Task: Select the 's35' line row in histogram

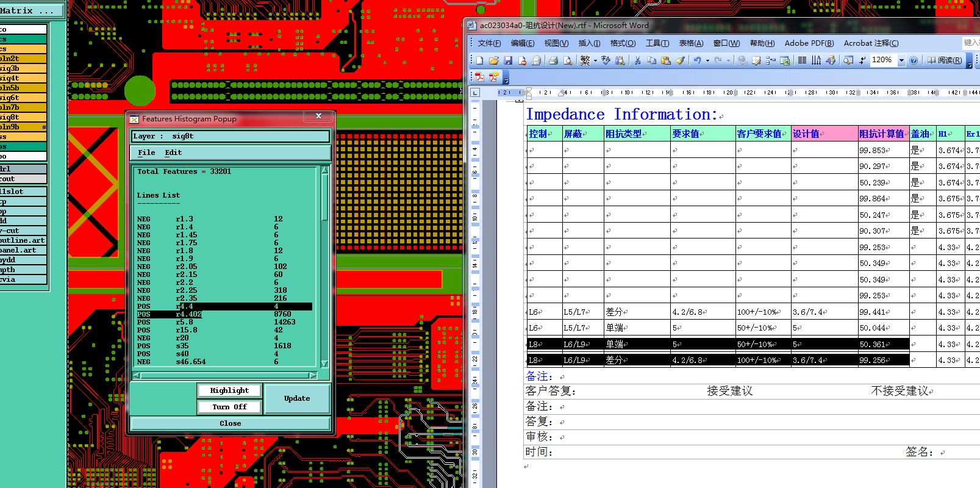Action: click(224, 346)
